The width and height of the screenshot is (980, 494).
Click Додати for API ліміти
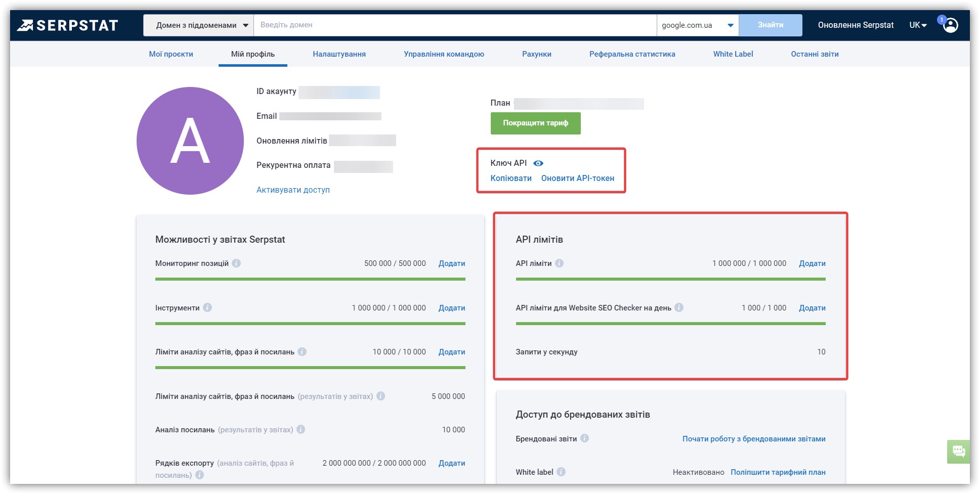[x=812, y=263]
